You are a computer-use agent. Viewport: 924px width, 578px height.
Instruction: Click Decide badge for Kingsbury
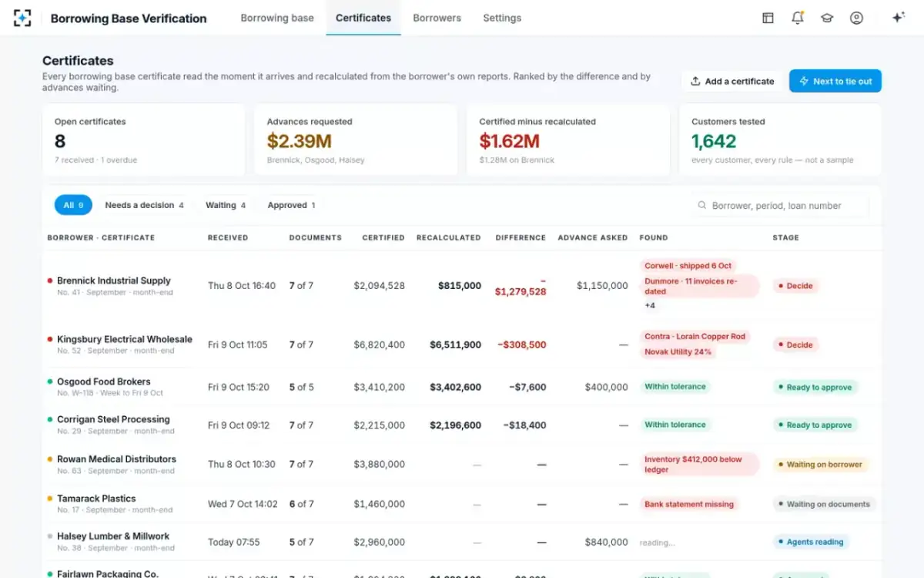tap(795, 344)
